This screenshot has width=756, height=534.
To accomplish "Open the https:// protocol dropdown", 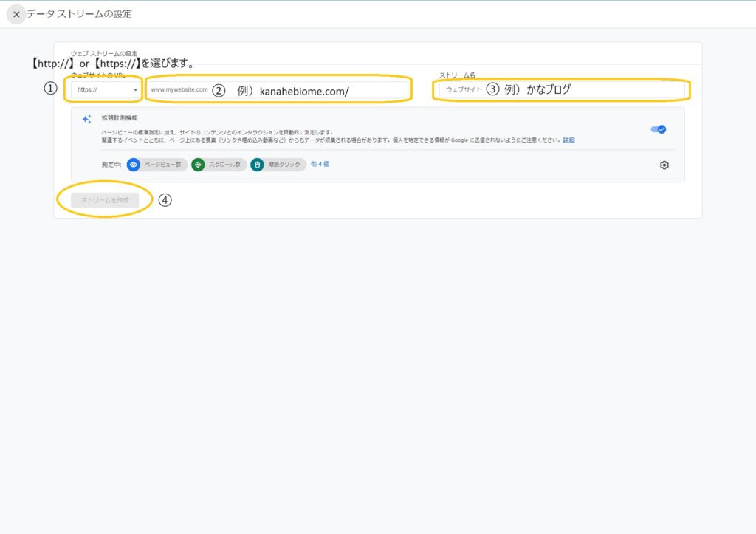I will [106, 90].
